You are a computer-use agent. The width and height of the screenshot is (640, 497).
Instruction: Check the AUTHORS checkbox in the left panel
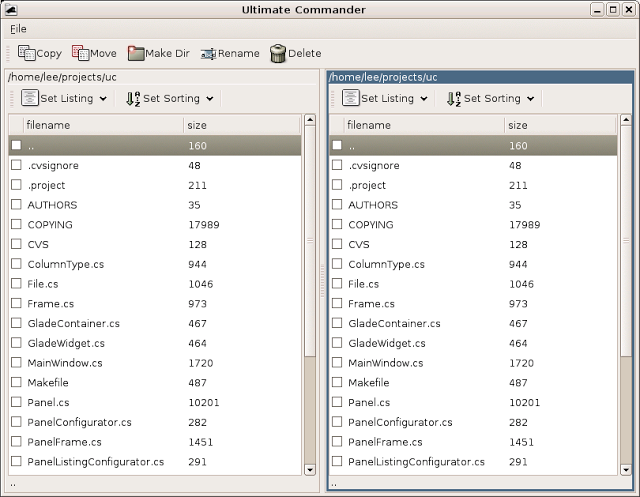pos(16,205)
